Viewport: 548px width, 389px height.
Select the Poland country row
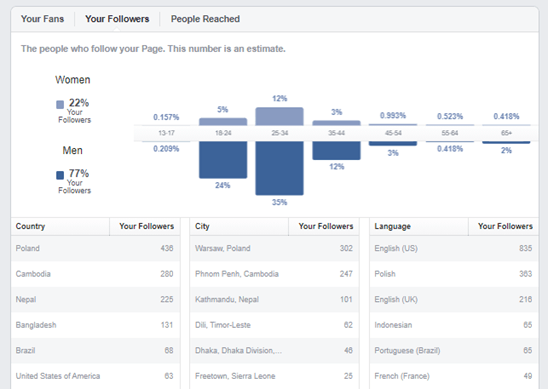(x=95, y=248)
